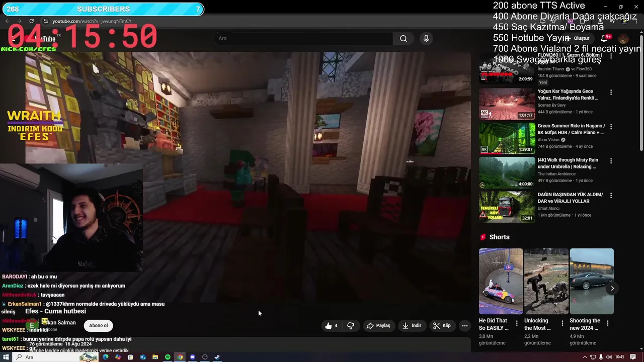
Task: Open Microsoft Edge from taskbar
Action: point(106,357)
